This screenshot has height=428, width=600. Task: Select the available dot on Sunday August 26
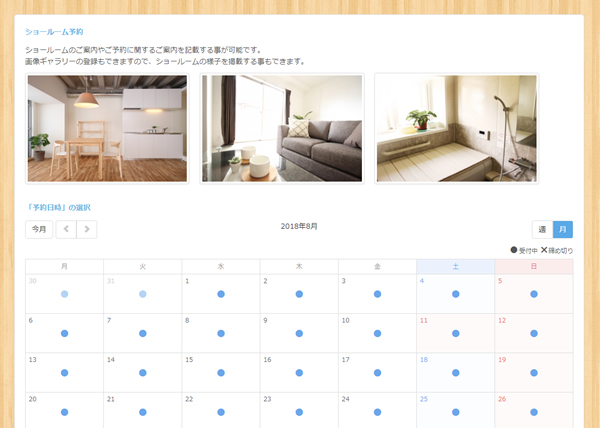tap(534, 411)
